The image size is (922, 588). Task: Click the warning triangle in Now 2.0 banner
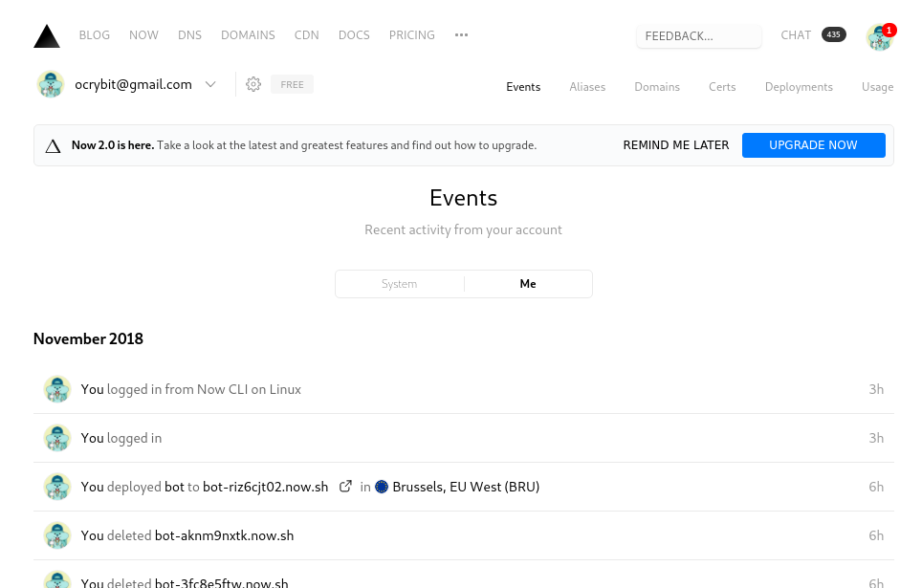54,146
